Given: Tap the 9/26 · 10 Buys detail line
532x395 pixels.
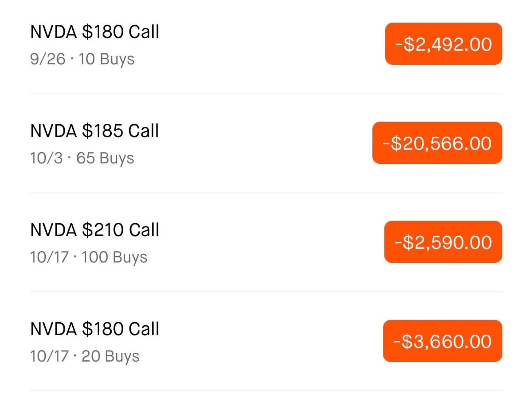Looking at the screenshot, I should [x=82, y=59].
